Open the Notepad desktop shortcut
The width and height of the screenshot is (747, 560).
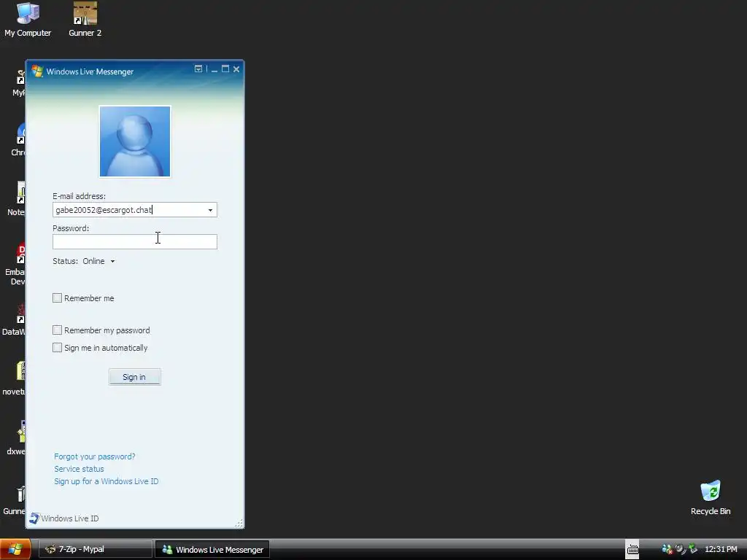(17, 200)
